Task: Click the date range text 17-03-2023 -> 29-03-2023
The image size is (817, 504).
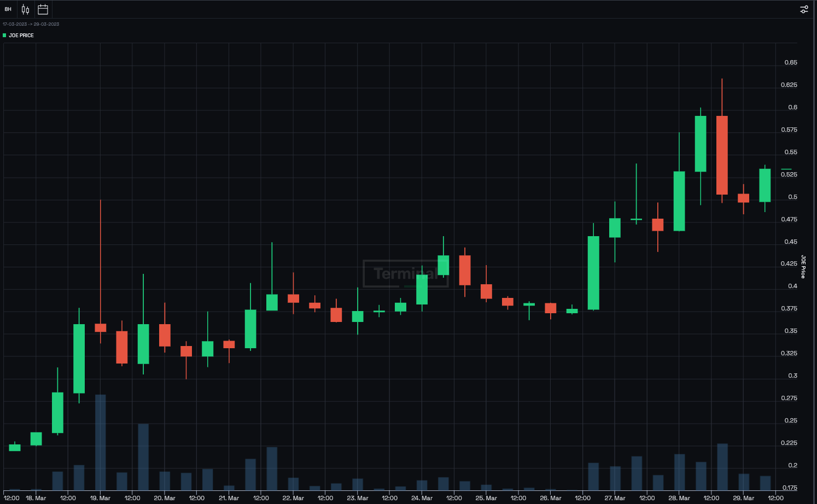Action: tap(31, 24)
